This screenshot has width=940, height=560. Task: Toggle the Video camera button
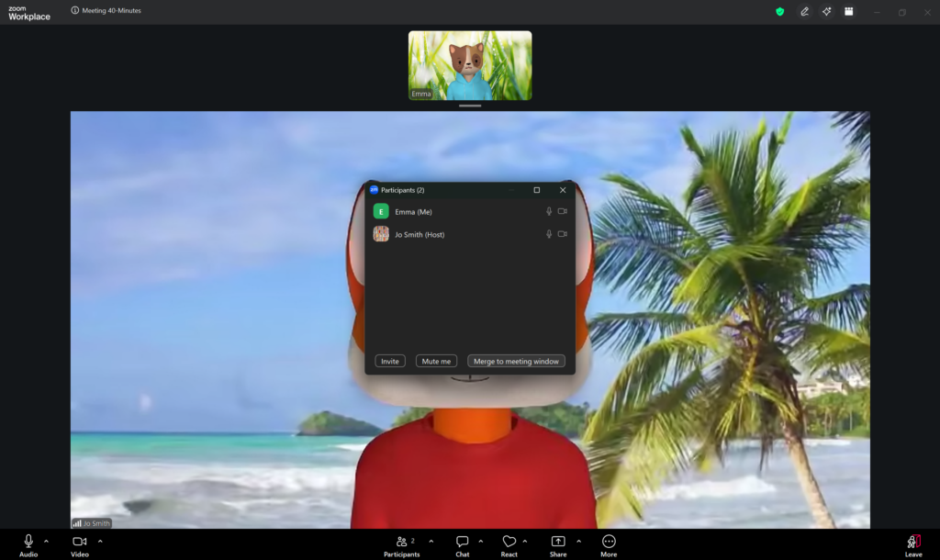80,545
